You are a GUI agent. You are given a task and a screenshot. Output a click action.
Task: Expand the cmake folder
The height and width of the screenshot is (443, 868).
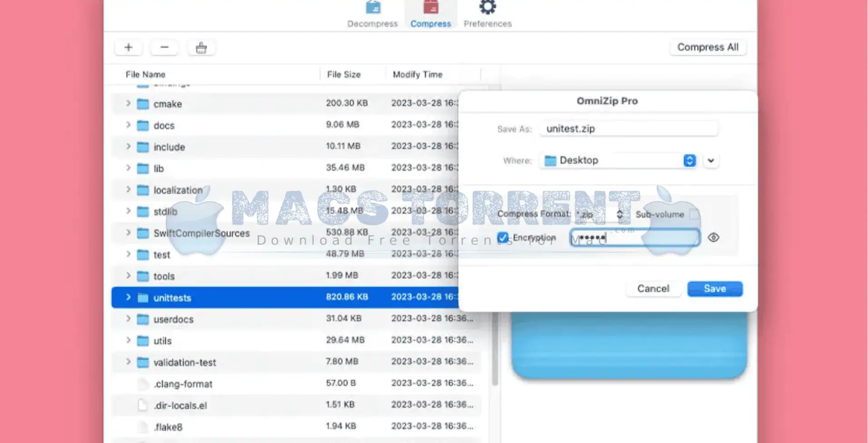click(x=128, y=103)
